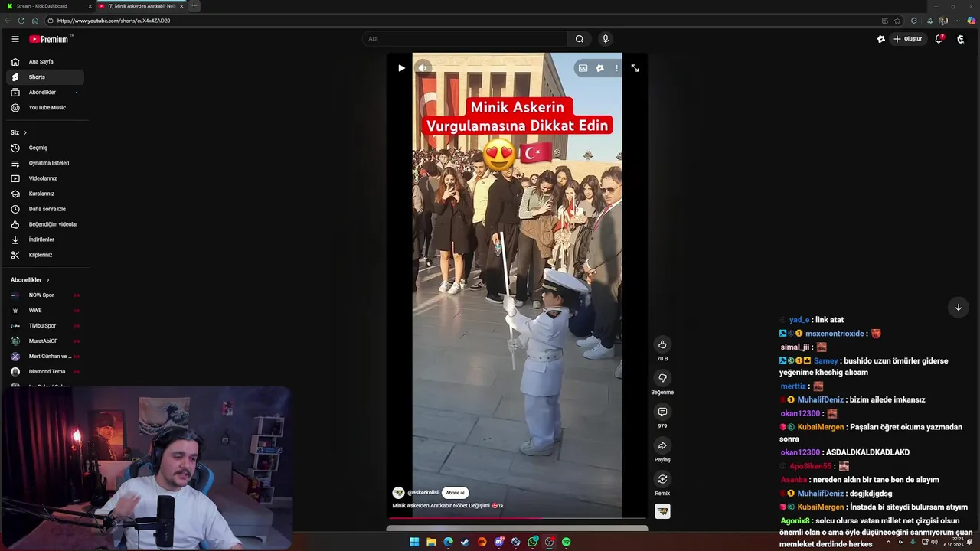Play the paused Short
The width and height of the screenshot is (980, 551).
[401, 68]
